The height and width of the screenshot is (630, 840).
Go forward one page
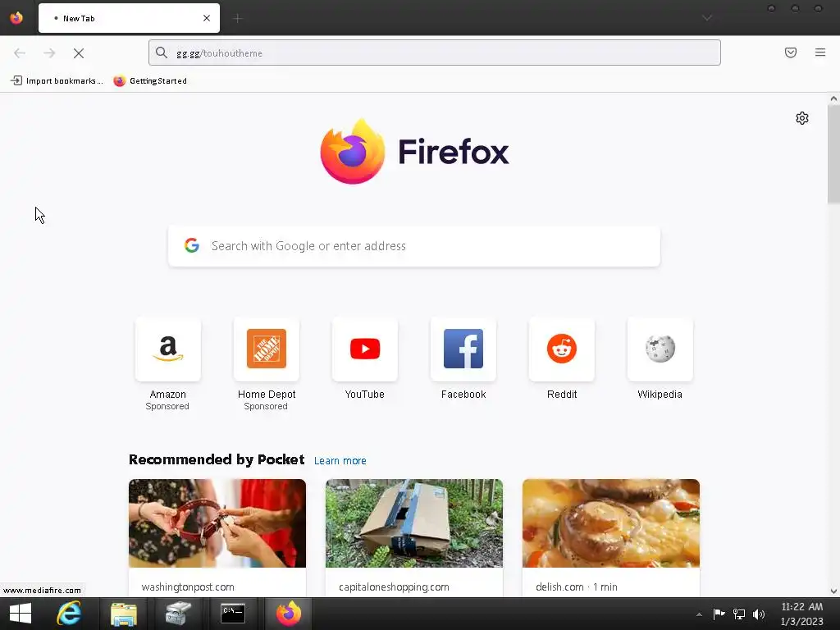click(49, 53)
